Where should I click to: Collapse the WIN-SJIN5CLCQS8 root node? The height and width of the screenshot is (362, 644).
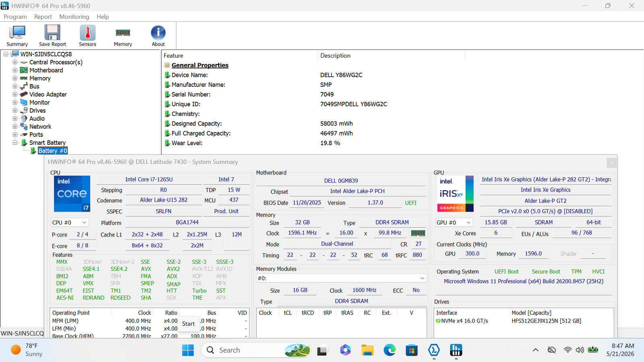coord(6,54)
